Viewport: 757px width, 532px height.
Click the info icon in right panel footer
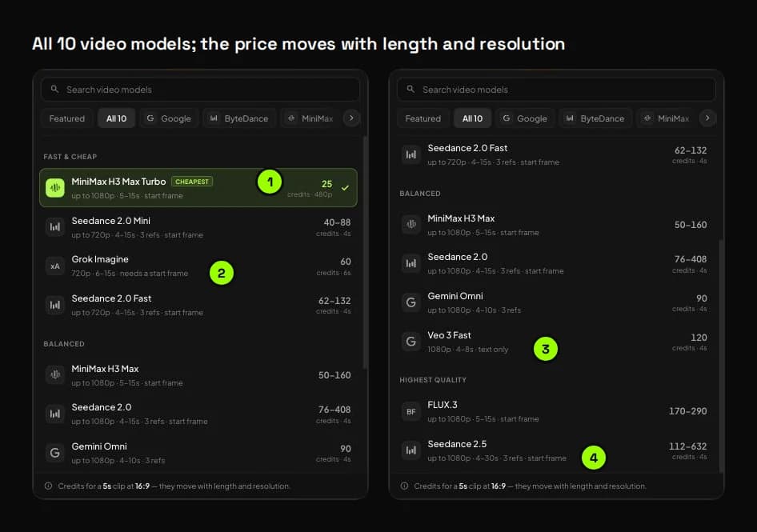405,486
